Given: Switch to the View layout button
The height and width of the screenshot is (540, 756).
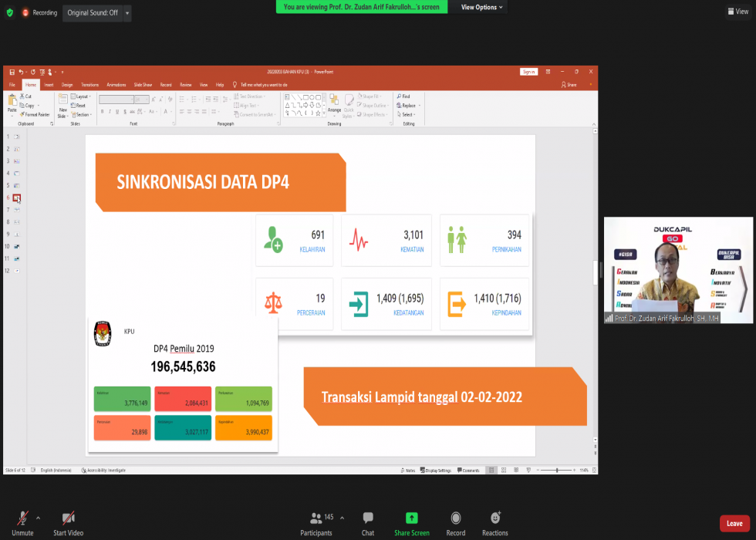Looking at the screenshot, I should click(737, 12).
